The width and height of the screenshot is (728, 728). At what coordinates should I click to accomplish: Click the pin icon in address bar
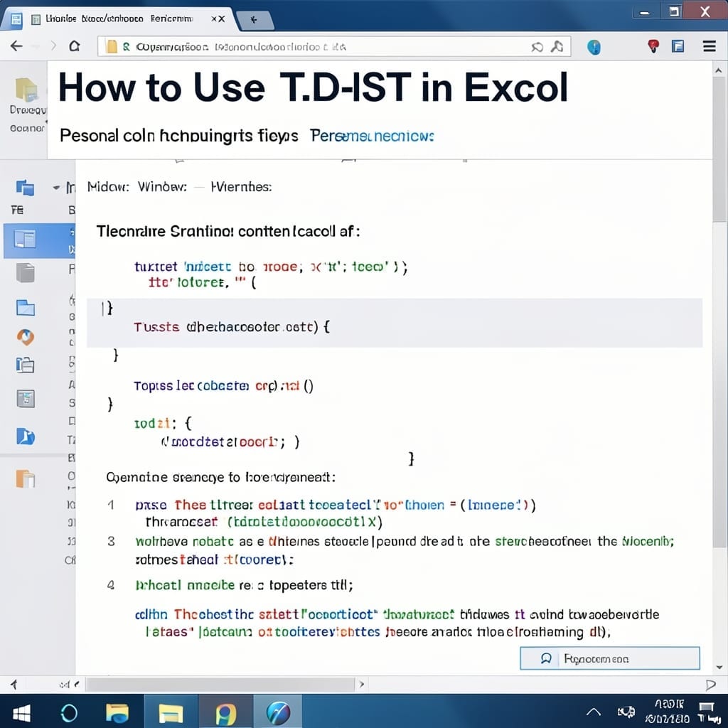557,46
